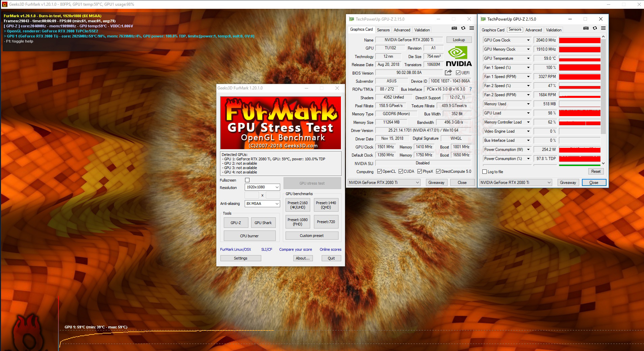Click the Sensors list scrollbar down arrow
Viewport: 644px width, 351px height.
pyautogui.click(x=603, y=163)
